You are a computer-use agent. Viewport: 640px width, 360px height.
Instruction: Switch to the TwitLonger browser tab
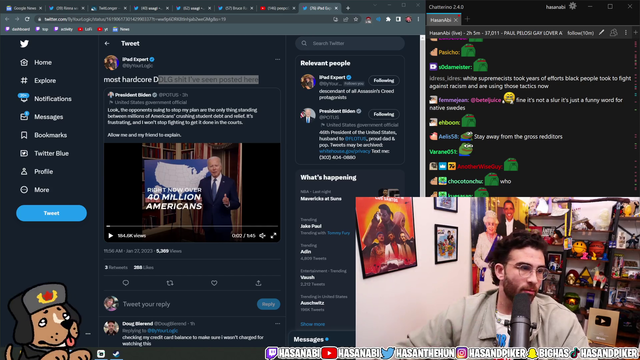pos(109,8)
